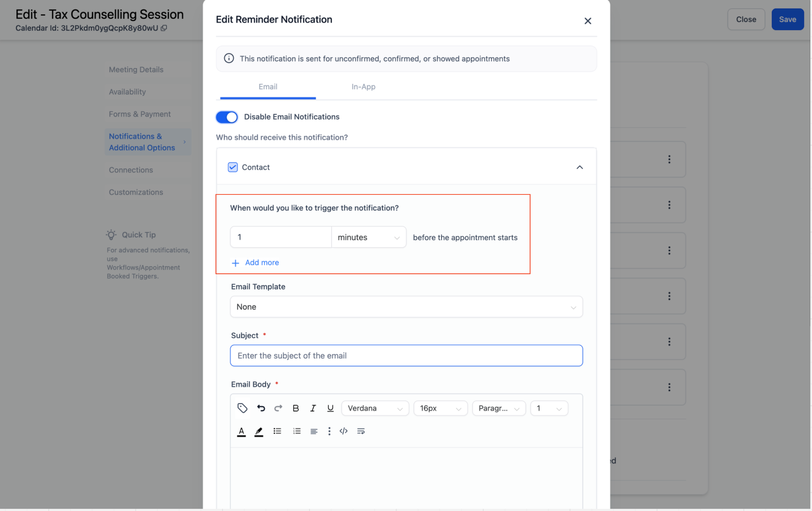
Task: Click the undo icon in editor toolbar
Action: coord(261,408)
